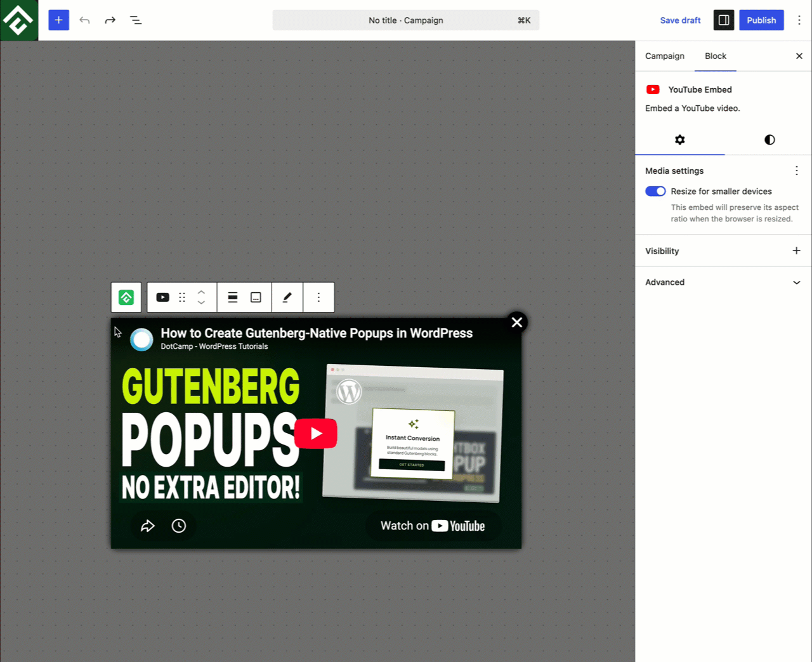
Task: Edit the embed URL with pencil icon
Action: point(287,297)
